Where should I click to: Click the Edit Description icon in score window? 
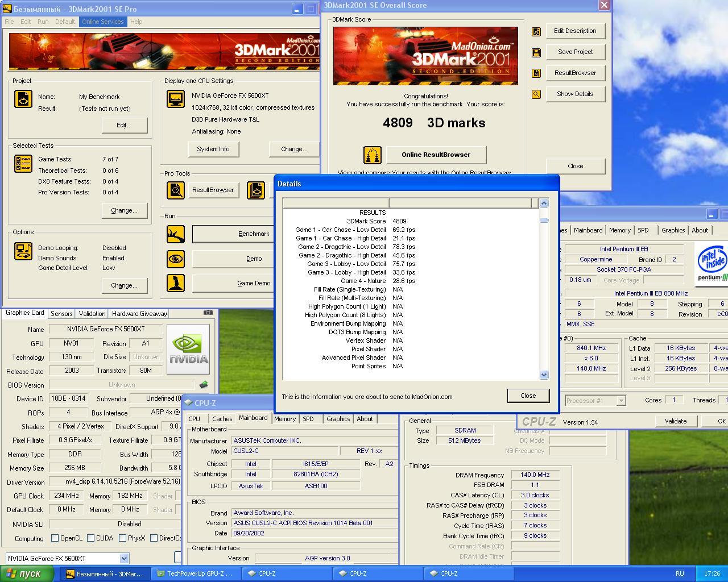(x=536, y=31)
